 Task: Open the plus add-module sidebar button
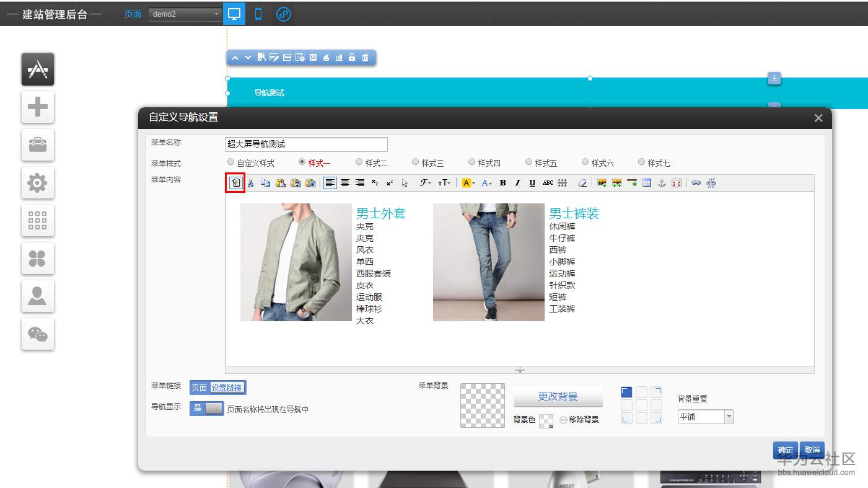[38, 107]
